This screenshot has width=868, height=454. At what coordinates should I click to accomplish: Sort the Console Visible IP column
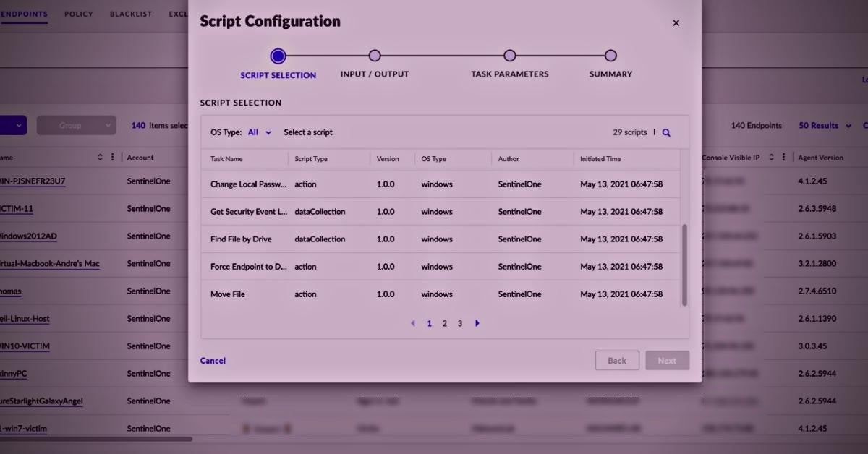coord(771,158)
